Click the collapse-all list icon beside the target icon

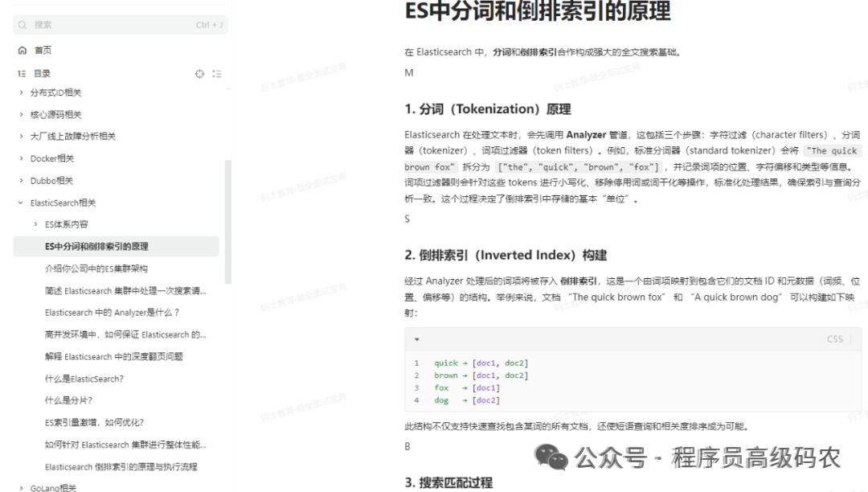[x=216, y=73]
